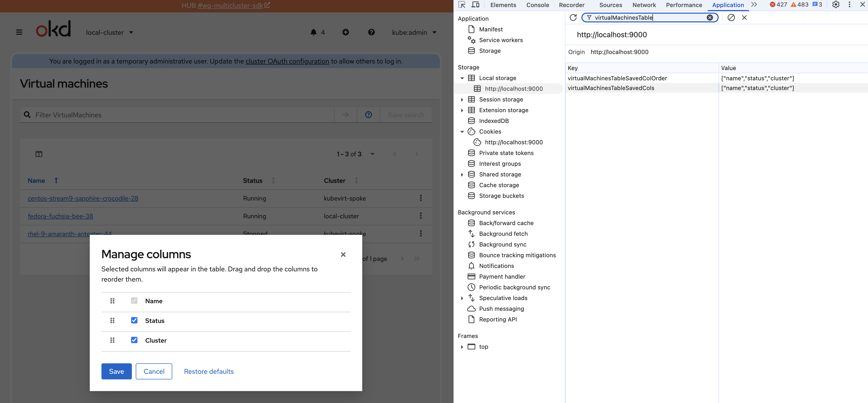Click the OKD help question icon
Screen dimensions: 868x403
[x=371, y=32]
